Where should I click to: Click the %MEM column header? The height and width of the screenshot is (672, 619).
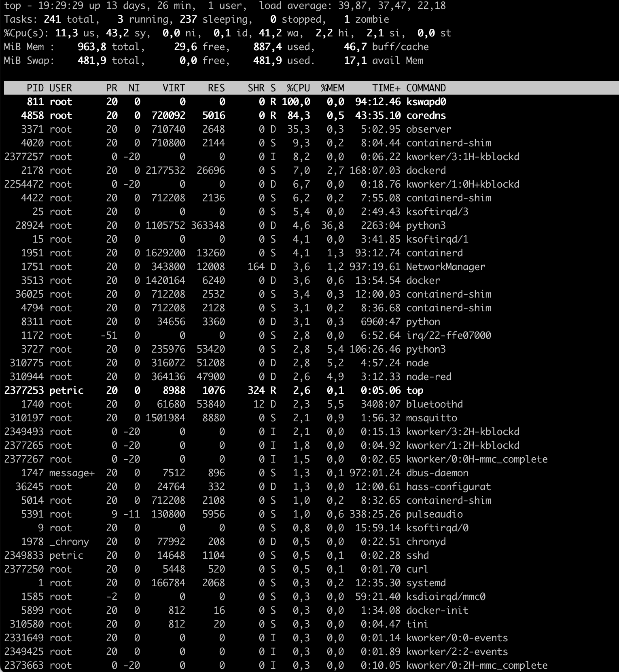pos(332,88)
